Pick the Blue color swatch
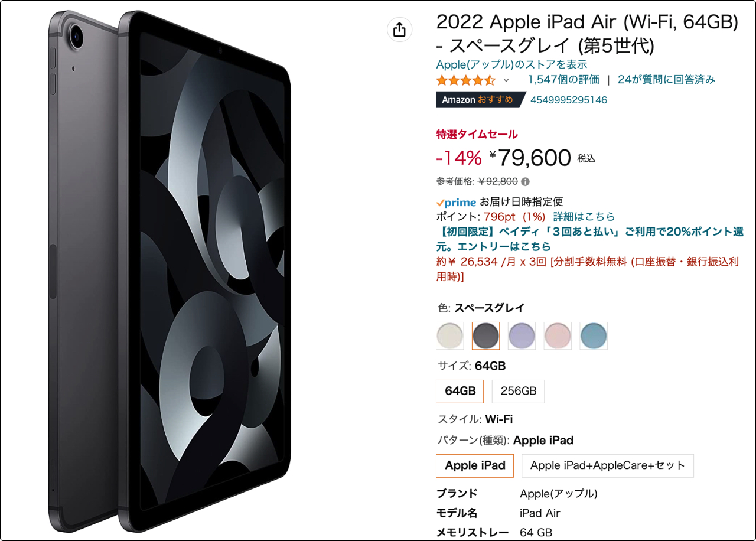Screen dimensions: 756x541 (x=594, y=335)
